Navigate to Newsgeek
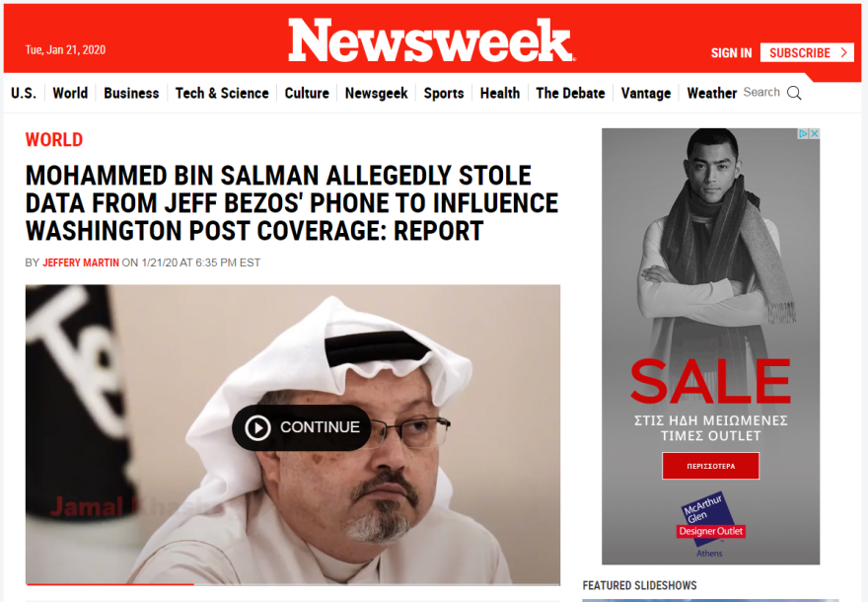Screen dimensions: 868x602 (377, 93)
